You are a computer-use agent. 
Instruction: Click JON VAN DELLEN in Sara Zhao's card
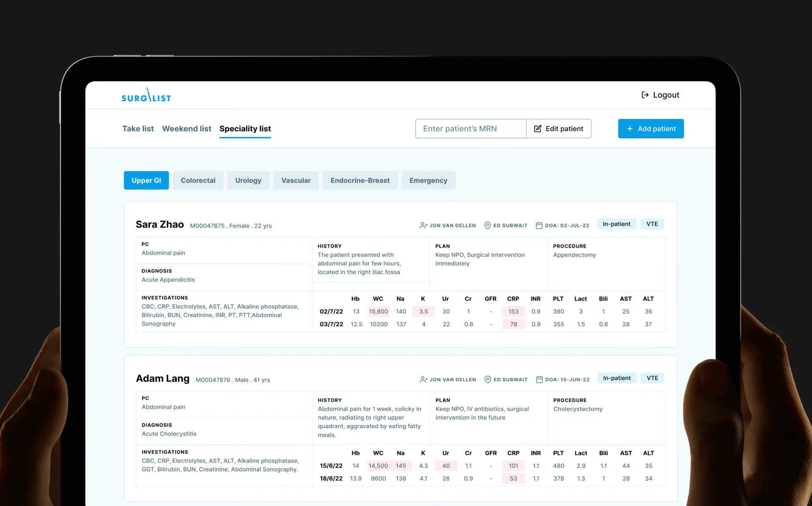(452, 226)
